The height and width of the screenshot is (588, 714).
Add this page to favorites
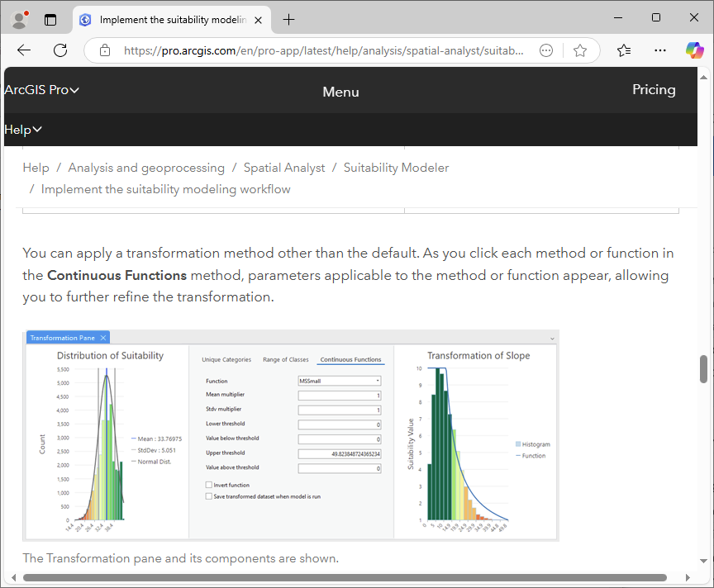579,50
